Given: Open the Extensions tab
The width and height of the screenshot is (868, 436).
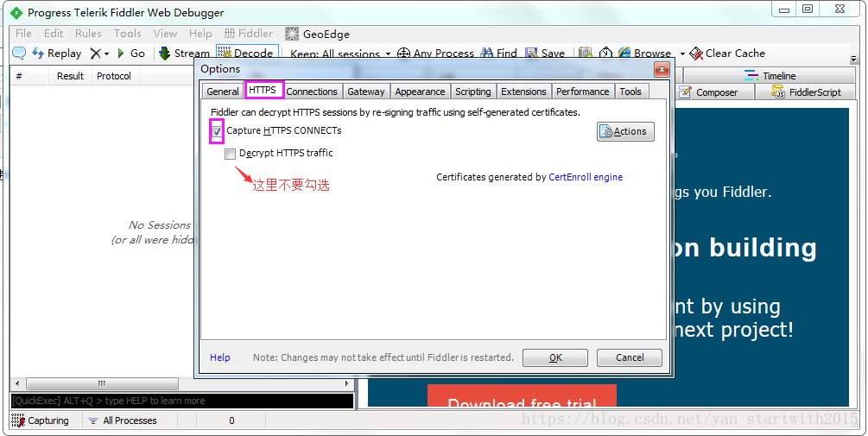Looking at the screenshot, I should pyautogui.click(x=523, y=92).
